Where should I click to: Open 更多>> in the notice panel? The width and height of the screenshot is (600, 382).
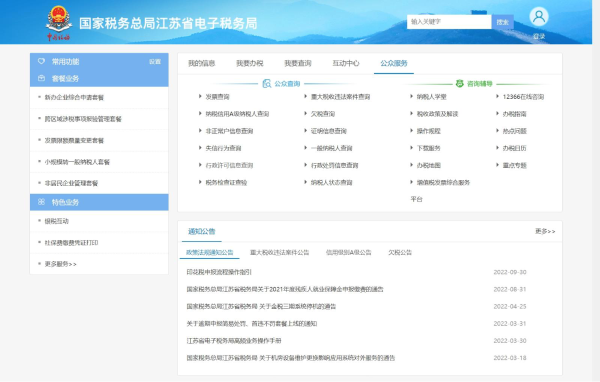545,231
